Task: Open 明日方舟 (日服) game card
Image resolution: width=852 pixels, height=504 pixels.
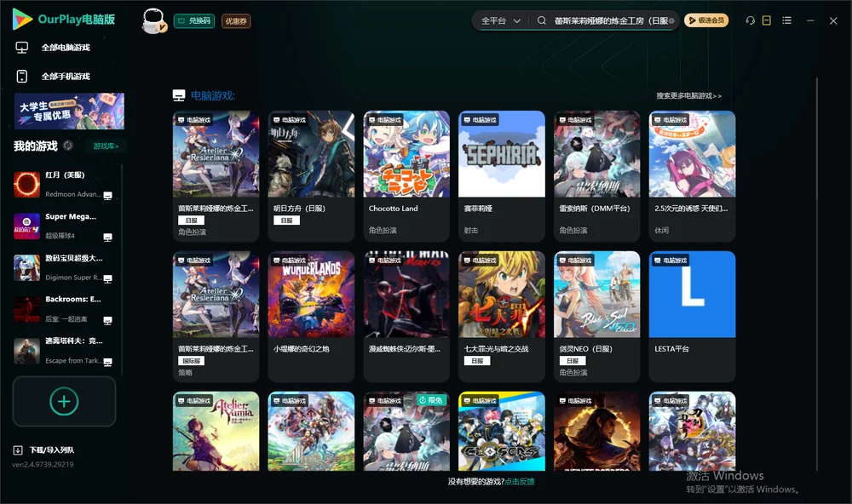Action: tap(311, 176)
